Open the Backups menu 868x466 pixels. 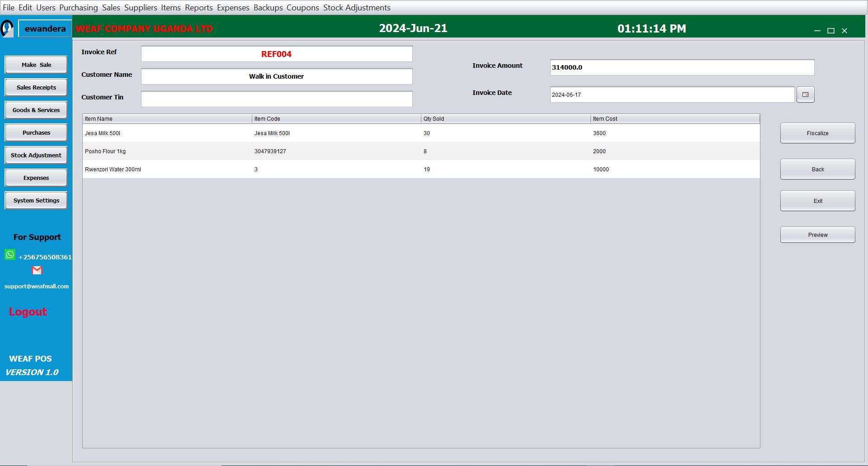pyautogui.click(x=268, y=8)
